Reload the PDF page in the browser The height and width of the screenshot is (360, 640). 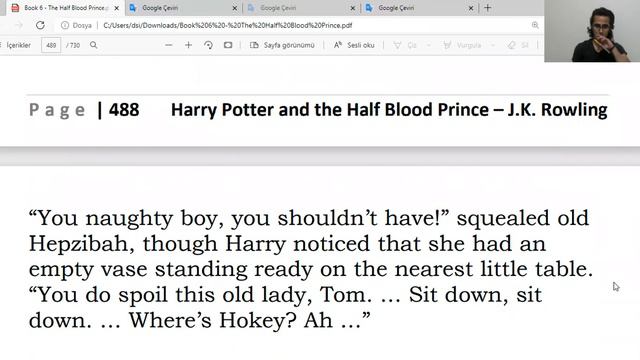pos(40,25)
